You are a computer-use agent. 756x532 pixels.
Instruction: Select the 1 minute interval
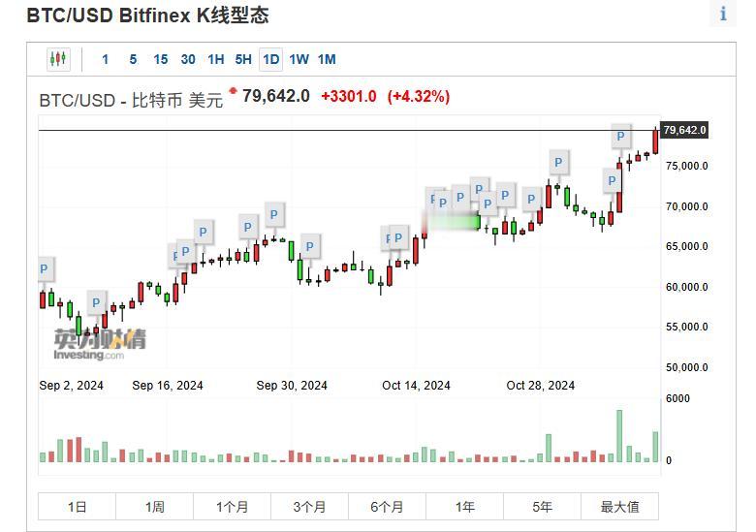pyautogui.click(x=105, y=59)
